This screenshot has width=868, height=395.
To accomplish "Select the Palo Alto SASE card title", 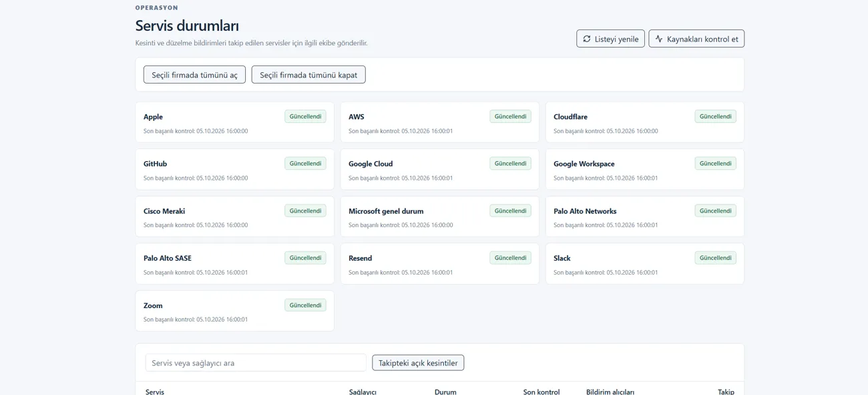I will click(168, 258).
